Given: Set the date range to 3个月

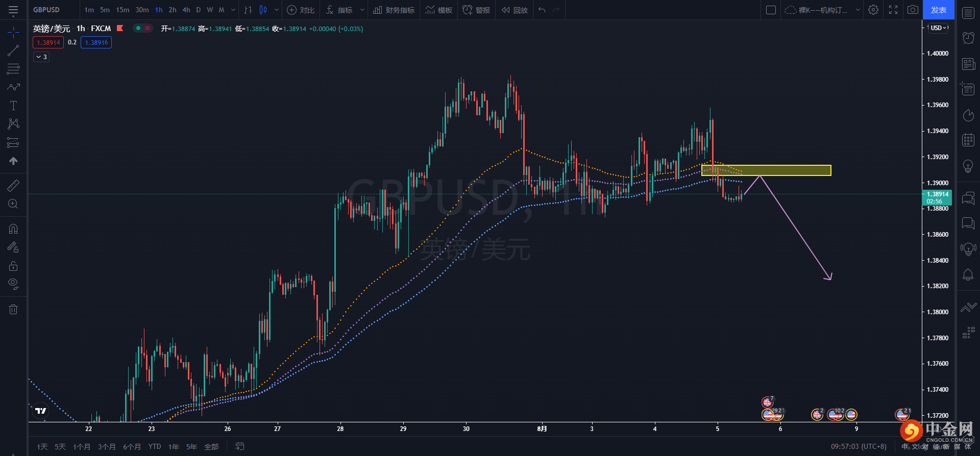Looking at the screenshot, I should 107,447.
